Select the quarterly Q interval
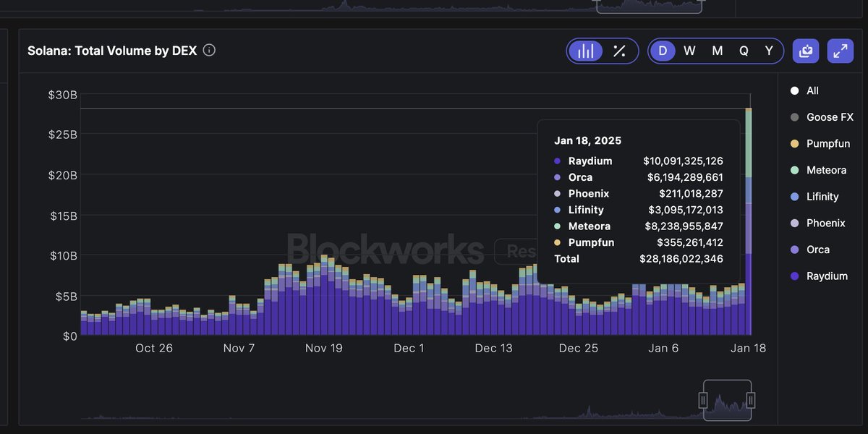The height and width of the screenshot is (434, 868). [744, 51]
